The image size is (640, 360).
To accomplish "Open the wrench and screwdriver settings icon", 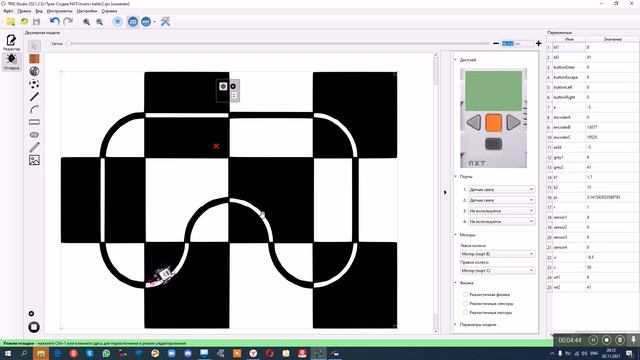I will [x=165, y=22].
